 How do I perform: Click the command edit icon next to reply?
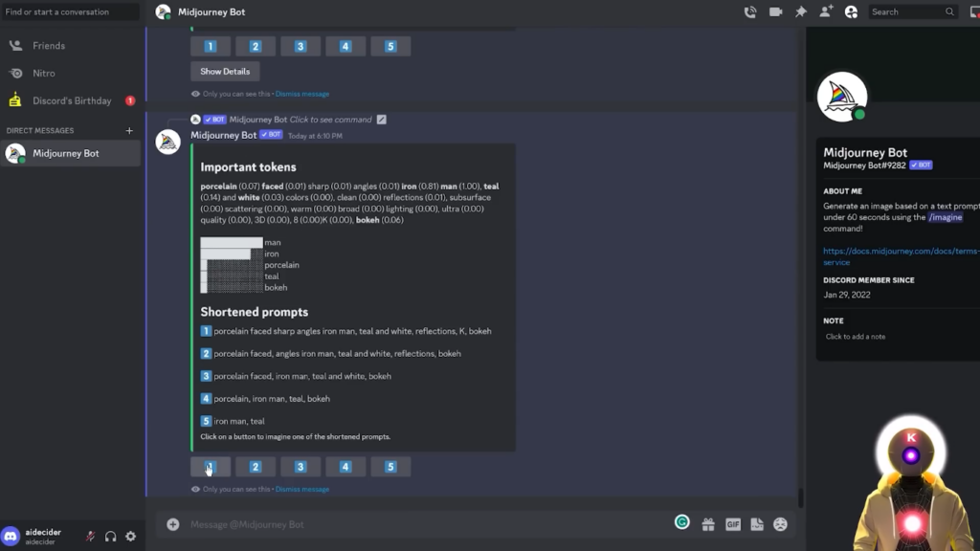point(381,120)
